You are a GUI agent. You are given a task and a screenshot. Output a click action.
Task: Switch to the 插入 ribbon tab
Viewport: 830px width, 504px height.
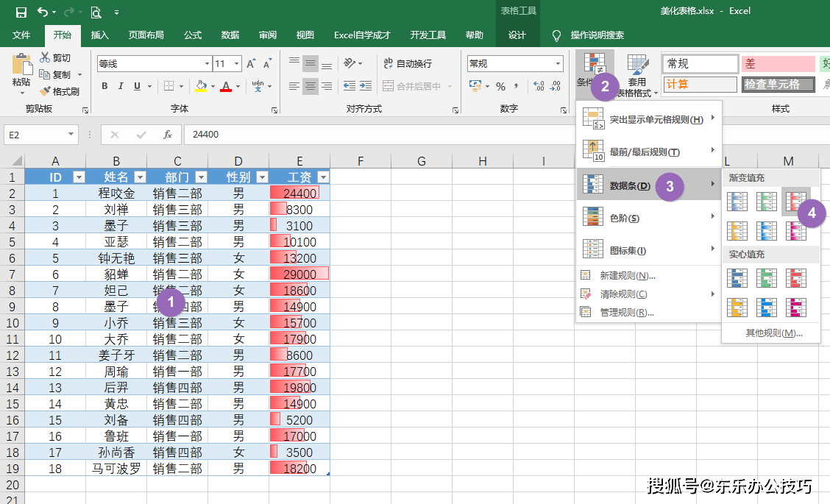coord(99,35)
